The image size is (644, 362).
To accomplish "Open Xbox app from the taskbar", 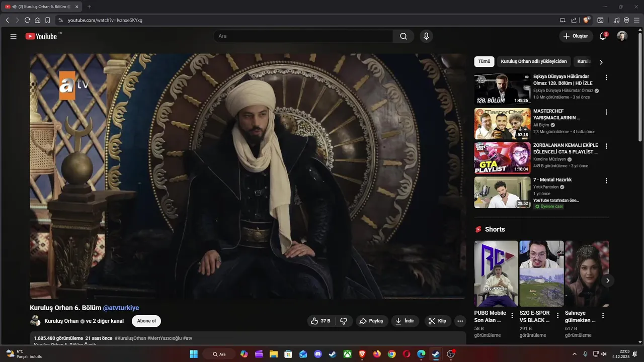I will (x=347, y=354).
